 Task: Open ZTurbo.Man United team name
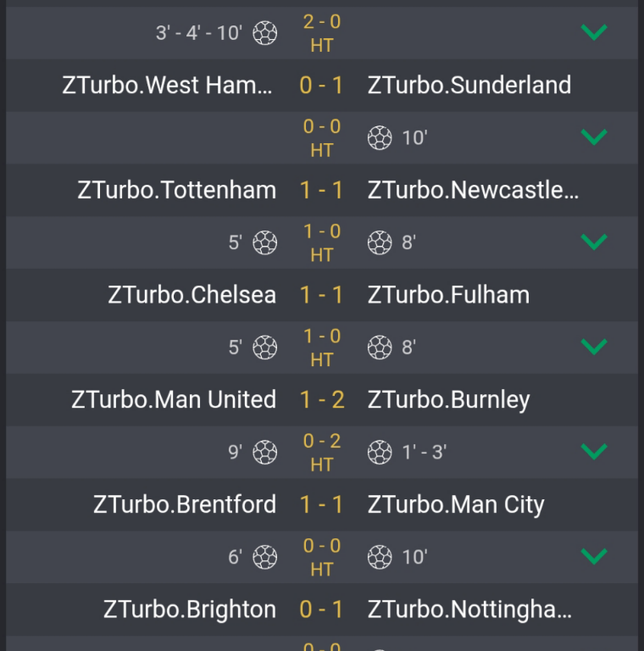pos(174,400)
